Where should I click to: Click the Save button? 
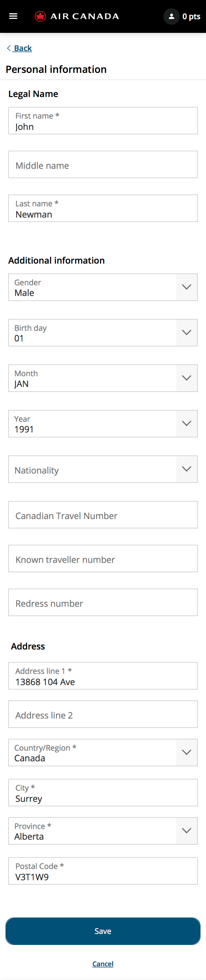pos(102,931)
